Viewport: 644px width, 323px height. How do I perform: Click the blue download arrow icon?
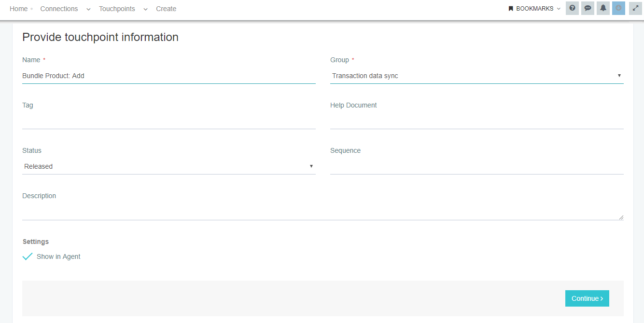618,8
